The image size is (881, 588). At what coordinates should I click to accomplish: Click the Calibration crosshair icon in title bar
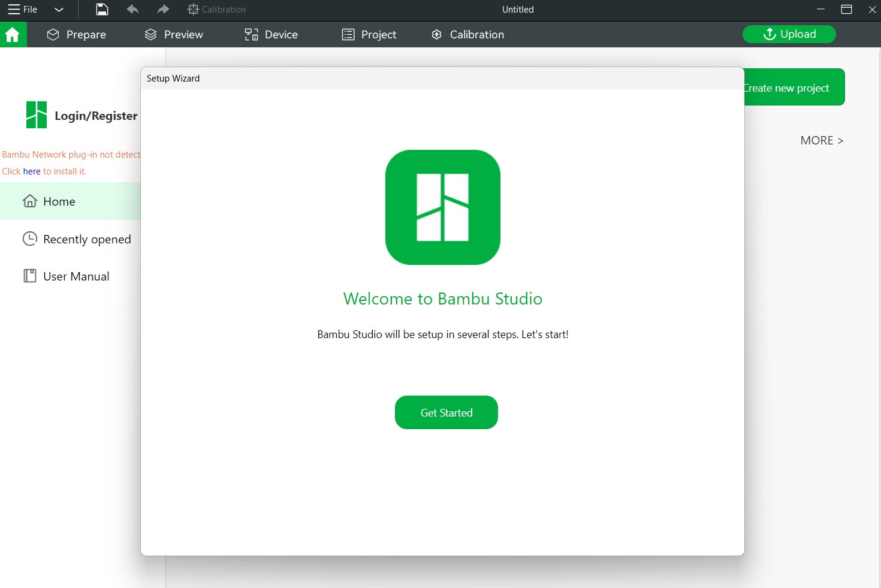(x=193, y=10)
